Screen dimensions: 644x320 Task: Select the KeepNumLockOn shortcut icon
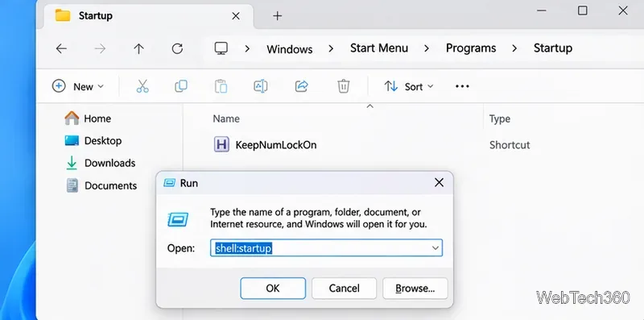pos(221,145)
